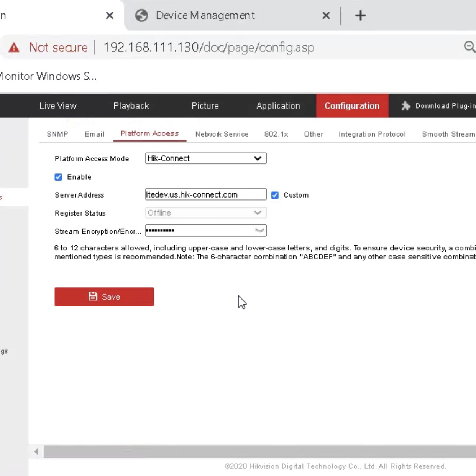The height and width of the screenshot is (476, 476).
Task: Uncheck the Enable checkbox
Action: pos(58,177)
